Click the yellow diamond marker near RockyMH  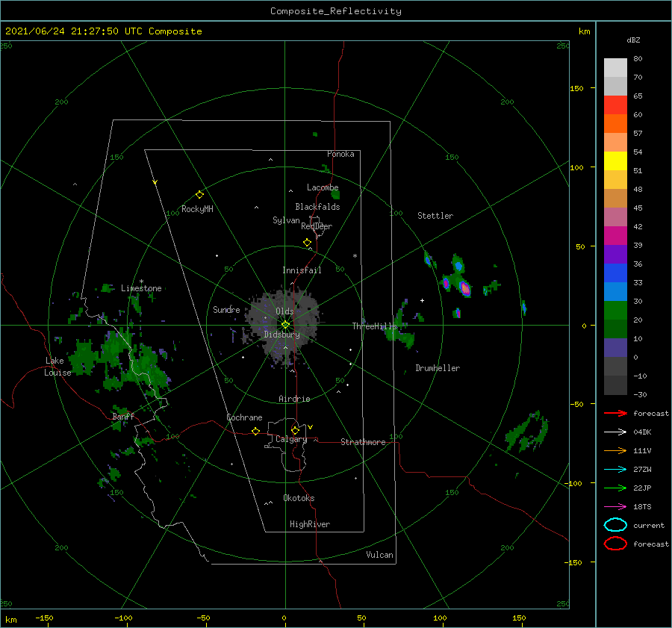199,195
